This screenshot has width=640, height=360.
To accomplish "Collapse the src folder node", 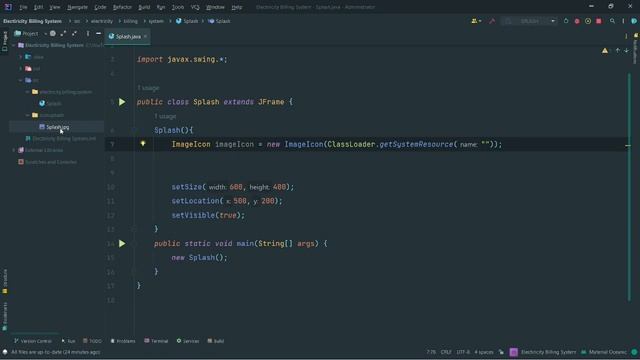I will [20, 80].
